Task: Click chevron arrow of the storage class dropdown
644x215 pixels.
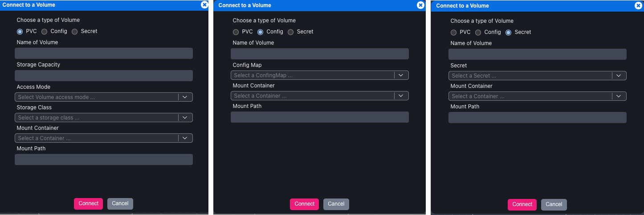Action: tap(185, 118)
